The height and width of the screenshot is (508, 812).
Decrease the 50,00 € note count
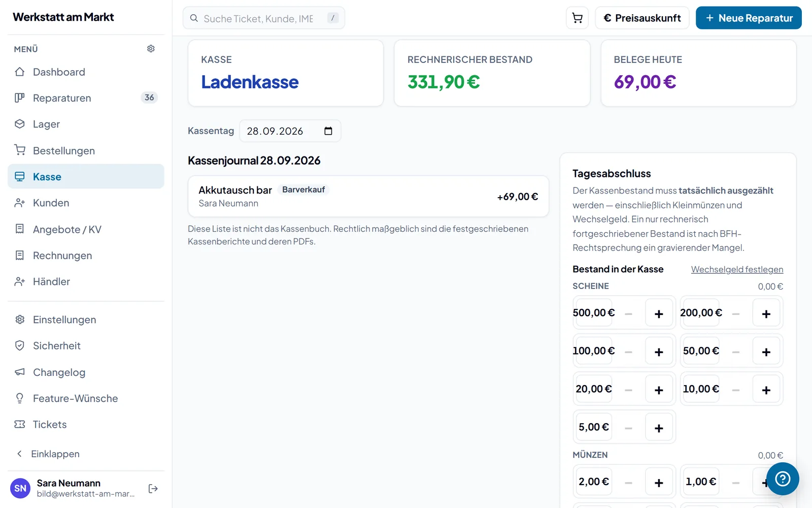pos(736,352)
